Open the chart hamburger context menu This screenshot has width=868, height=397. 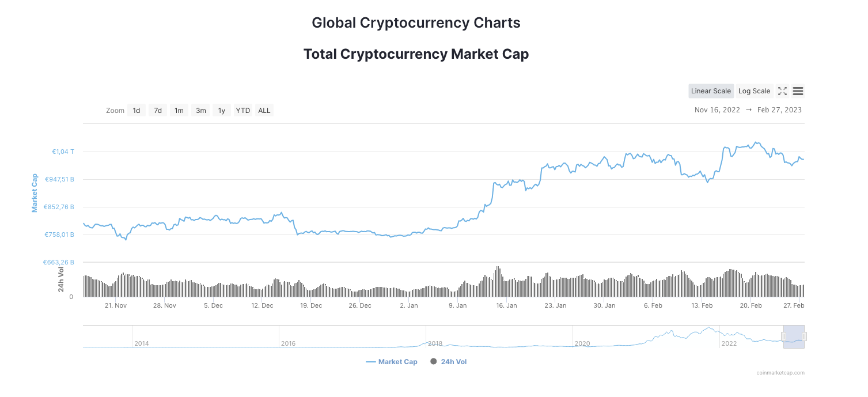coord(798,91)
